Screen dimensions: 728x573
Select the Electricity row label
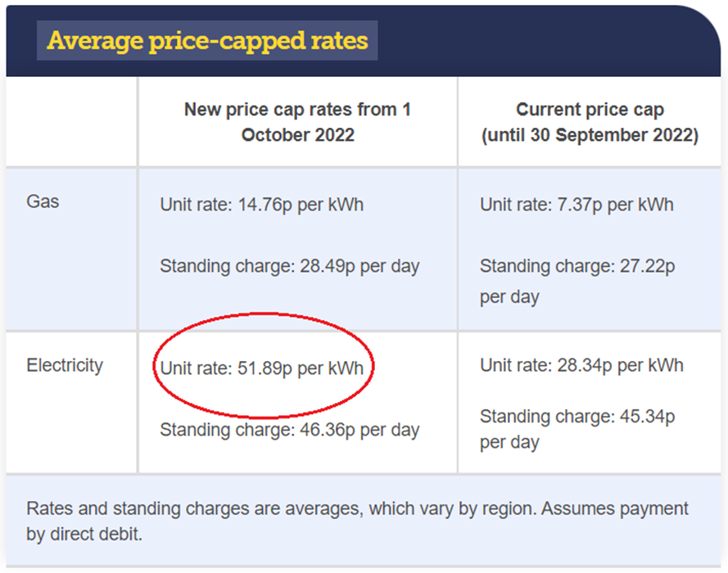[65, 365]
